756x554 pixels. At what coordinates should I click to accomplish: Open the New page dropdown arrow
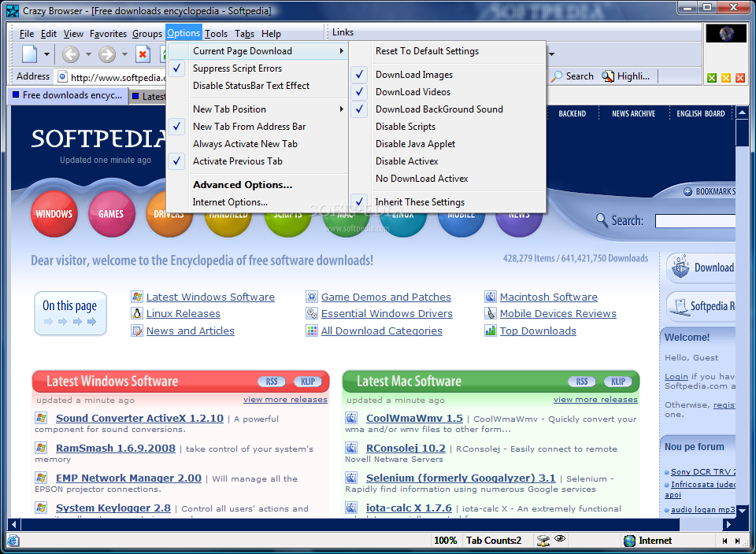[x=46, y=54]
